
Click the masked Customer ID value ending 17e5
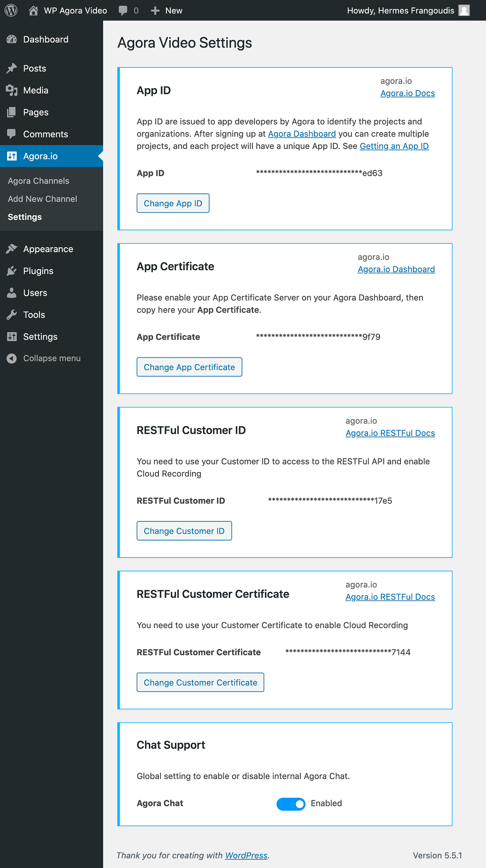click(330, 501)
